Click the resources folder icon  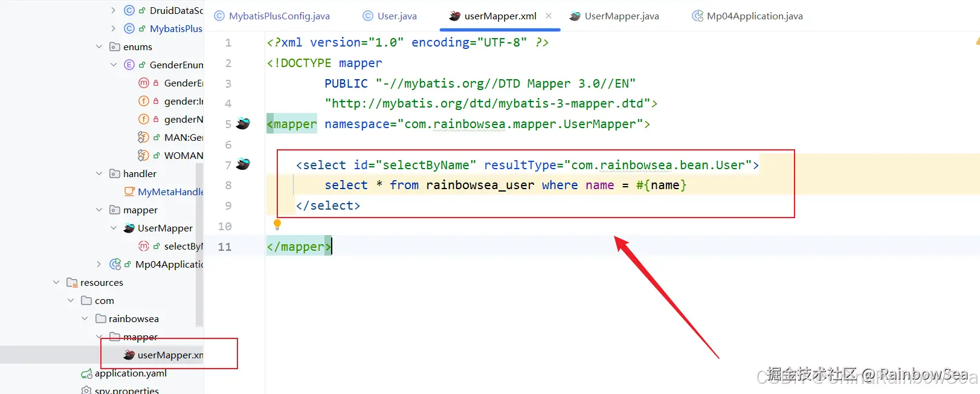click(x=72, y=282)
